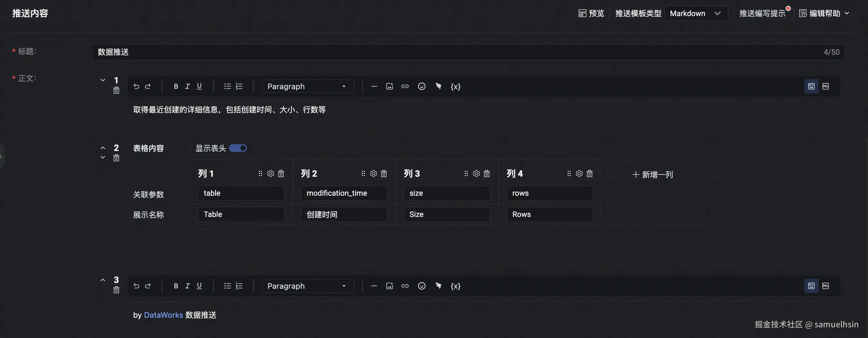Redo in section 1 editor toolbar

[148, 86]
